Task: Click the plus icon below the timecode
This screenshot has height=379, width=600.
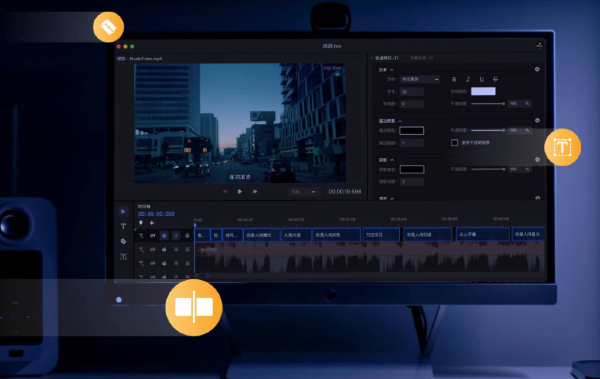Action: point(152,223)
